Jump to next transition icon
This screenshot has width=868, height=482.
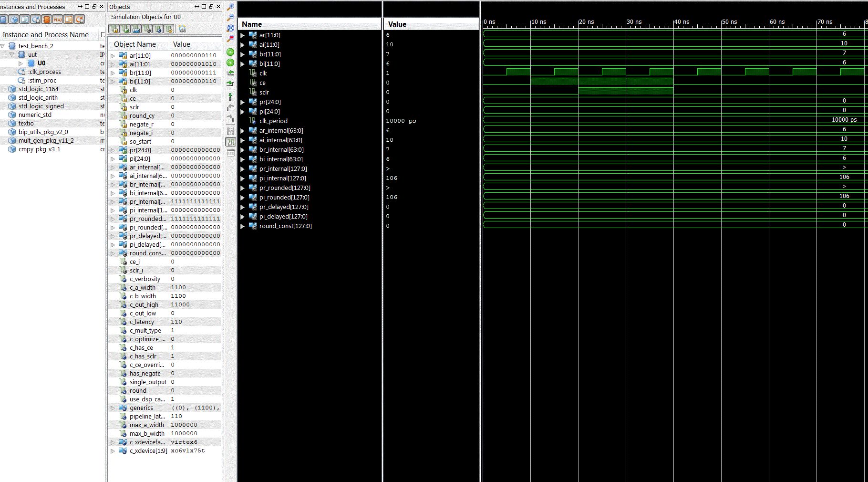click(x=230, y=84)
